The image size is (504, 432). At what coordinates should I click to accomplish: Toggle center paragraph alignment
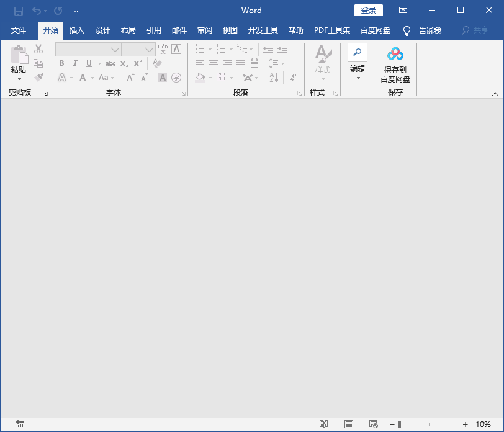pyautogui.click(x=213, y=63)
